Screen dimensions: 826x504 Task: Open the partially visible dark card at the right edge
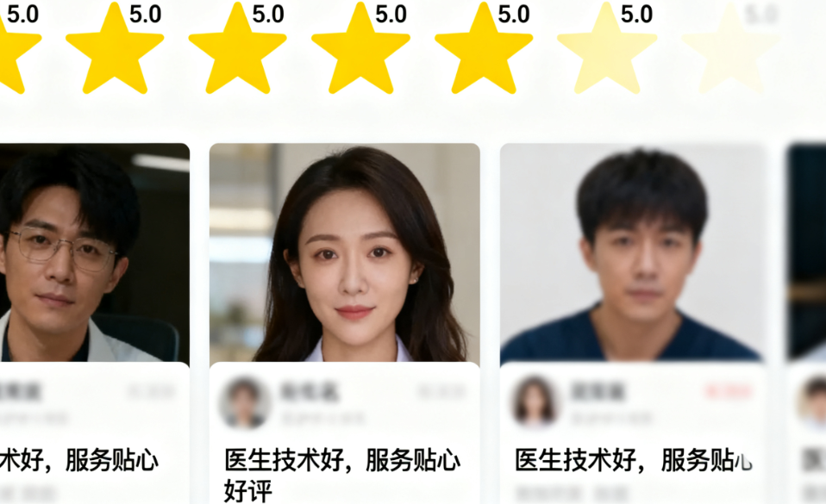806,252
